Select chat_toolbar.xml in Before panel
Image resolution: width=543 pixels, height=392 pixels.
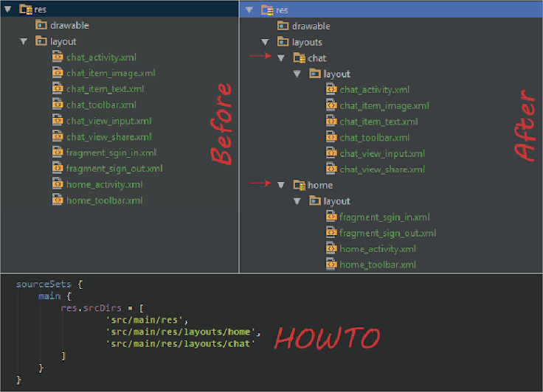coord(102,105)
